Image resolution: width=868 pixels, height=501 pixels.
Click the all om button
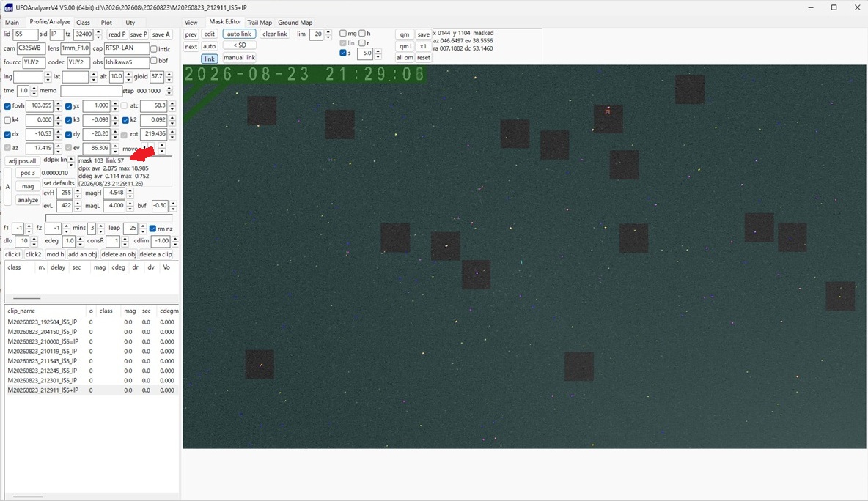pyautogui.click(x=405, y=58)
